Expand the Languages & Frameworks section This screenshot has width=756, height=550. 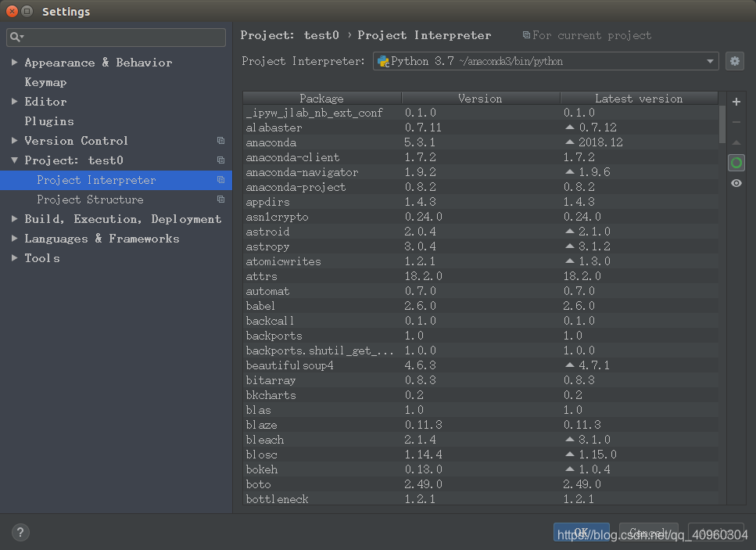15,239
